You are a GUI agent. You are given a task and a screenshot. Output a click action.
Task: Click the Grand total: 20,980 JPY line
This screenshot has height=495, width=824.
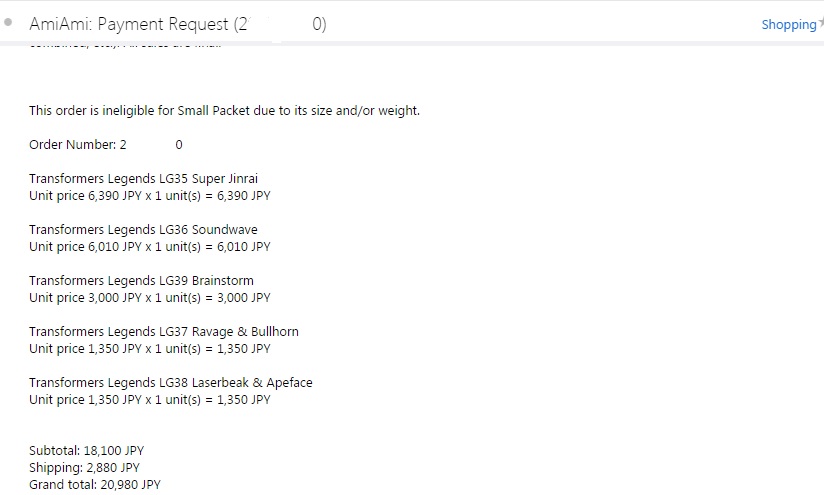pyautogui.click(x=94, y=485)
